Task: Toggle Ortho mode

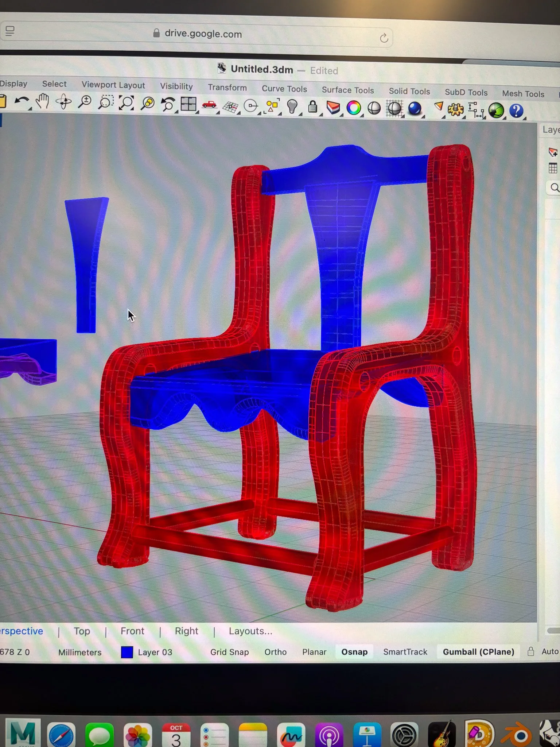Action: click(275, 652)
